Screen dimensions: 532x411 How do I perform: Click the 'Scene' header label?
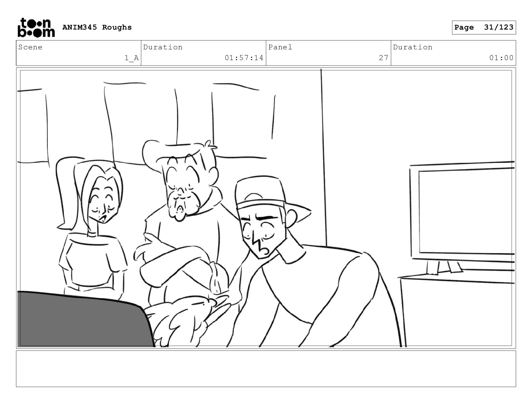pyautogui.click(x=31, y=47)
